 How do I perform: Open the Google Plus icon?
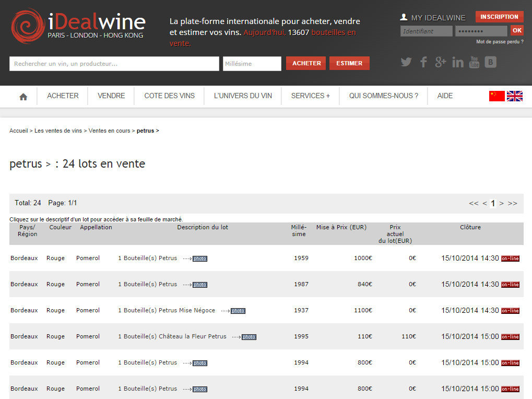[x=441, y=62]
